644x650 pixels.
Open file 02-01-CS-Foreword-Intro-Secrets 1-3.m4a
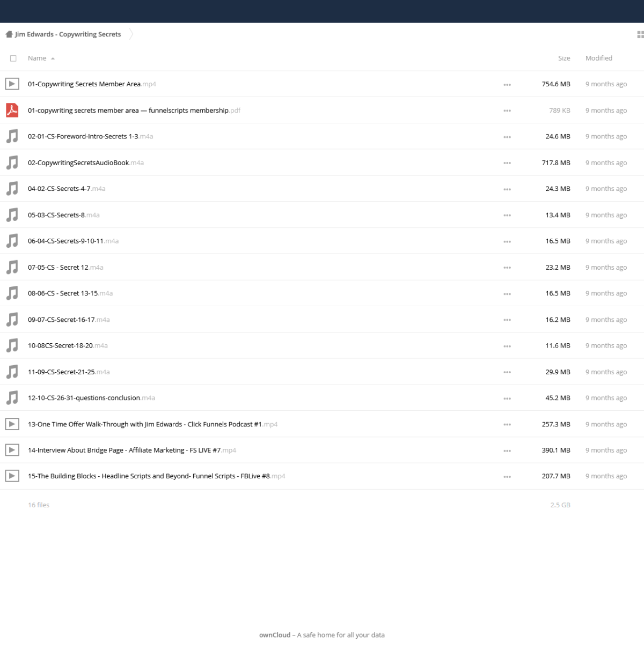[90, 136]
